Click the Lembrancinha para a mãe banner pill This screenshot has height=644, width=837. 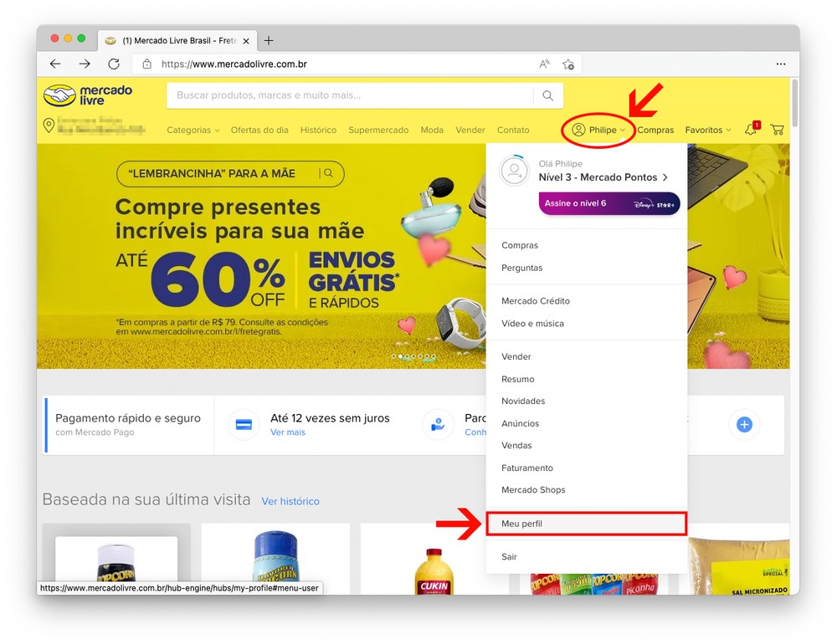coord(230,173)
